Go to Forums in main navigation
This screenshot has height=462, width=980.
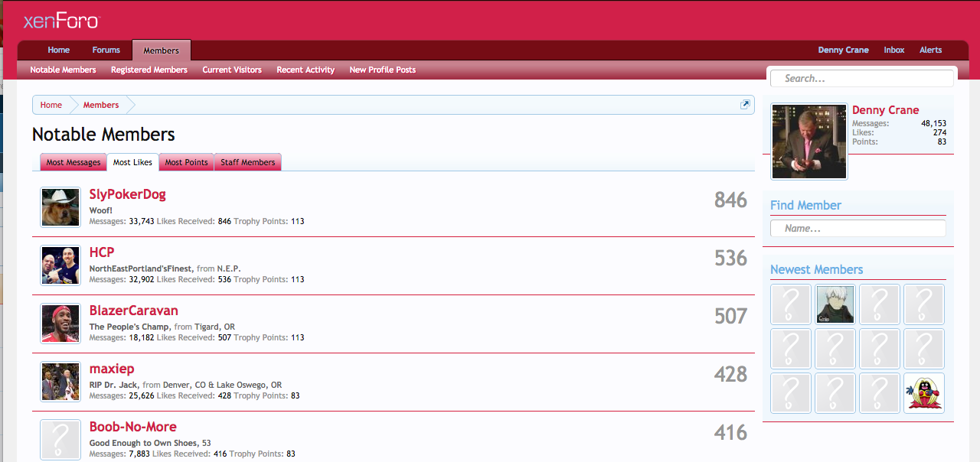[106, 50]
